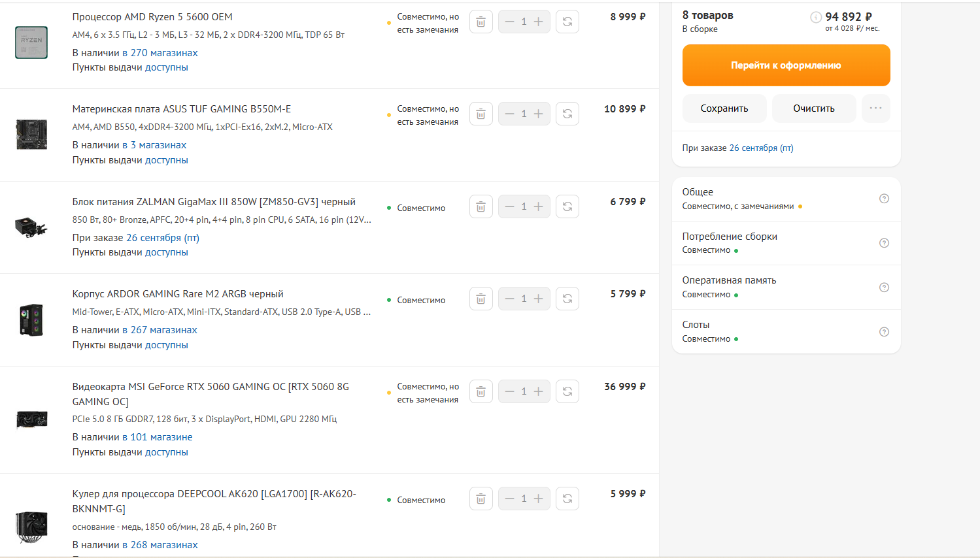Increase quantity of the ZALMAN power supply
This screenshot has height=558, width=980.
[x=539, y=206]
